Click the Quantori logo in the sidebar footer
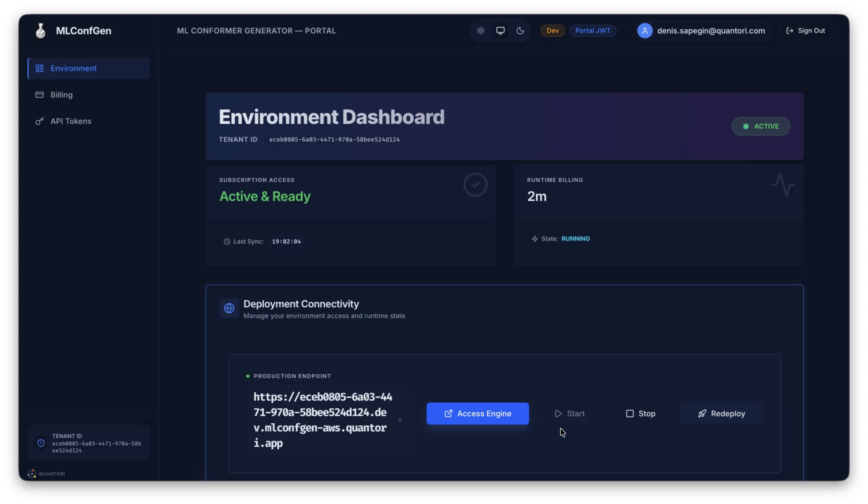The image size is (868, 504). 46,474
